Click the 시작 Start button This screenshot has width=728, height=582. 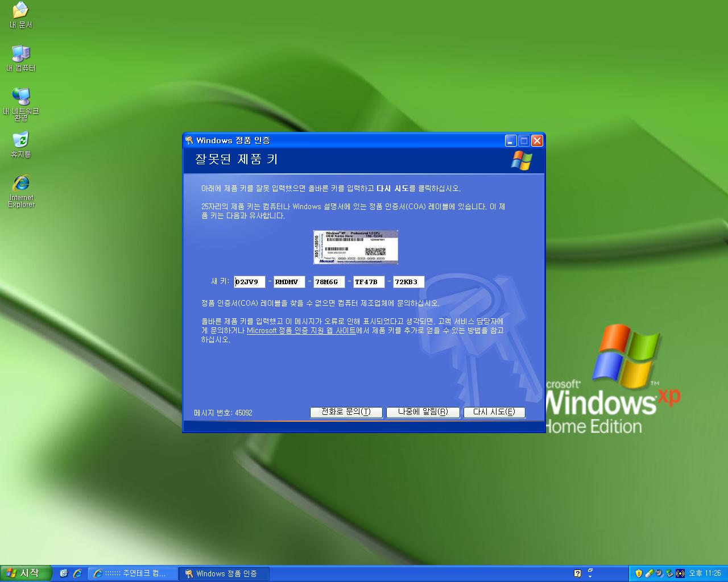tap(26, 573)
